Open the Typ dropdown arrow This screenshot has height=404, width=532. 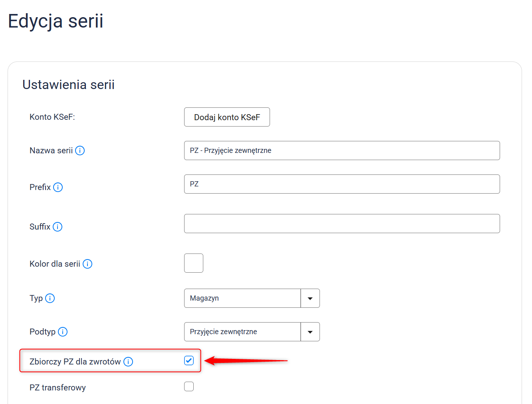[x=310, y=298]
